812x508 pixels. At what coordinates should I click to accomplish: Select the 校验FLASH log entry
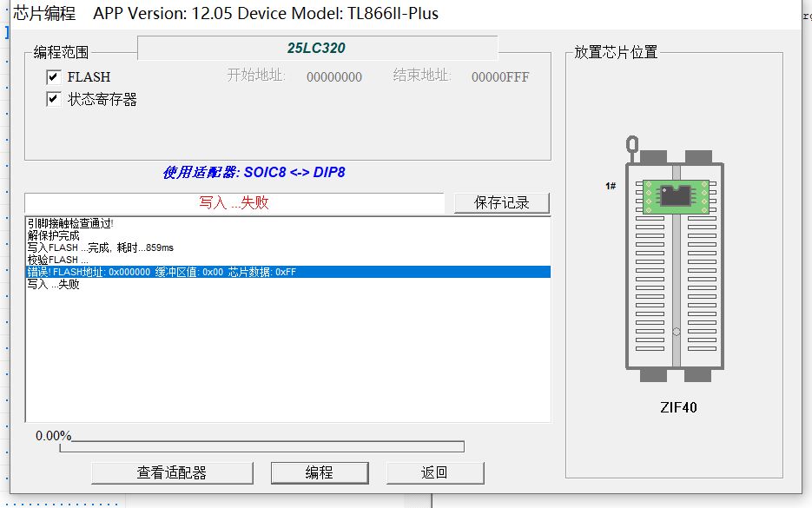point(57,260)
